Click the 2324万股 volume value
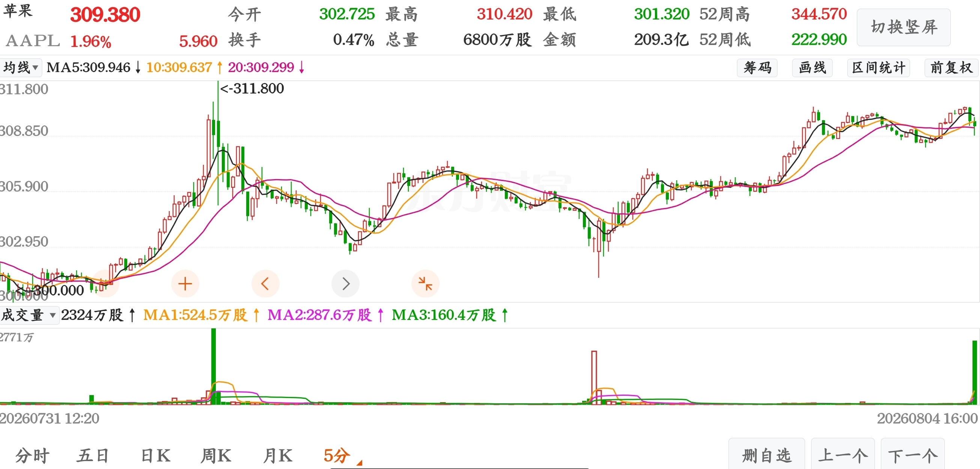This screenshot has height=469, width=980. point(92,315)
